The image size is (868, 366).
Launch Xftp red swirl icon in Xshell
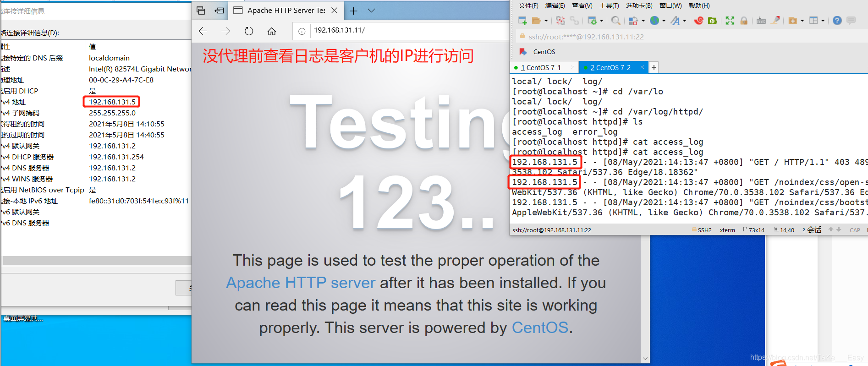(699, 21)
